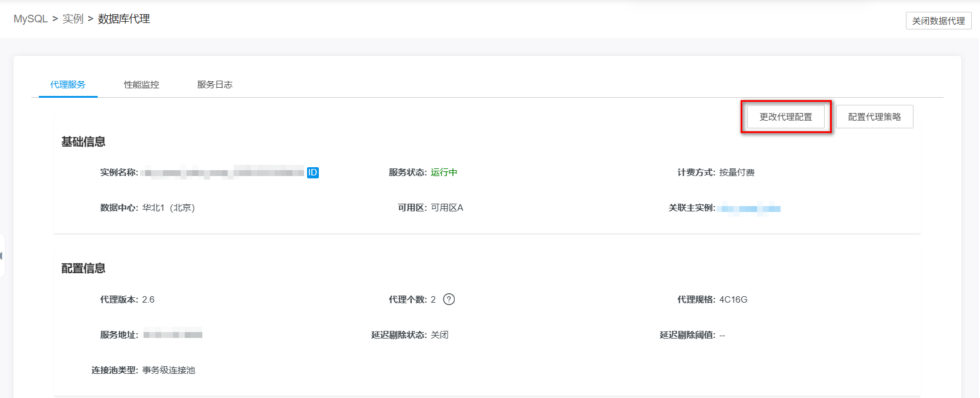
Task: Click 数据库代理 in the breadcrumb
Action: tap(124, 19)
